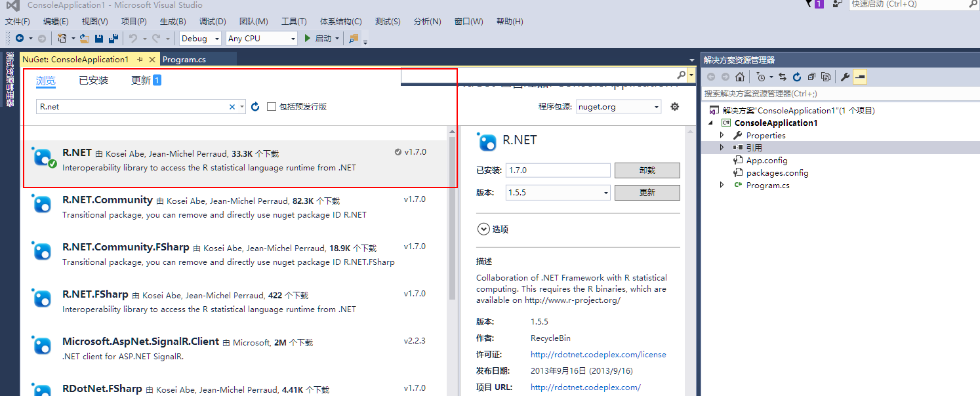Click the Save All toolbar icon
The image size is (980, 396).
113,39
